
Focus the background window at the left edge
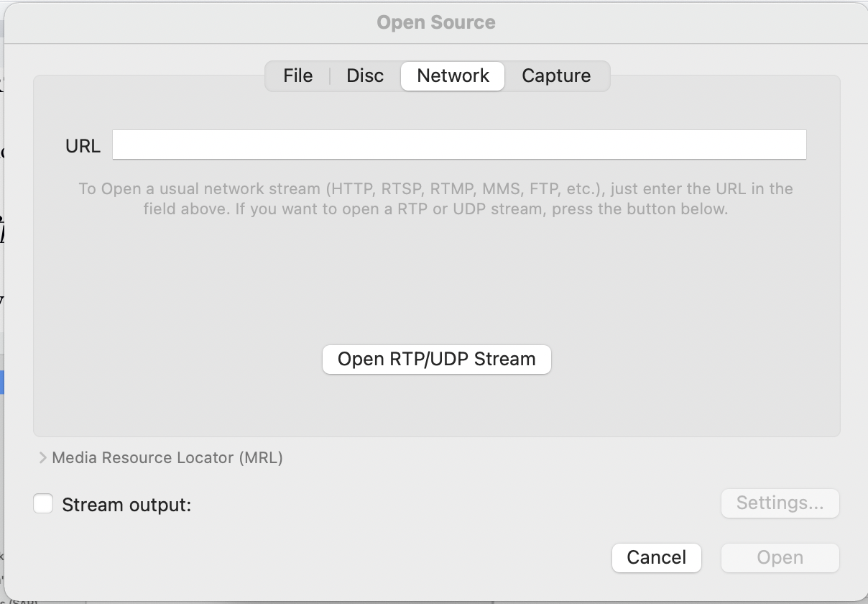pos(1,216)
